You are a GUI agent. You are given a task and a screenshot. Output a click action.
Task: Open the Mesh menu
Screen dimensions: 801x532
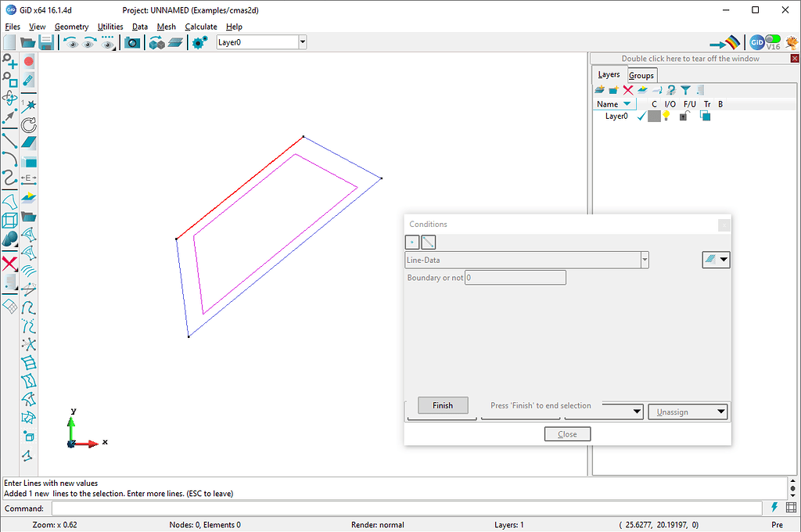tap(166, 27)
